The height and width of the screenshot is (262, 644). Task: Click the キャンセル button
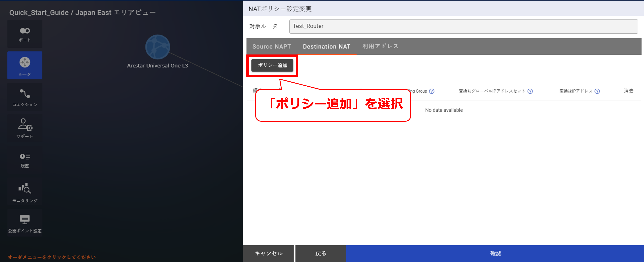click(268, 253)
